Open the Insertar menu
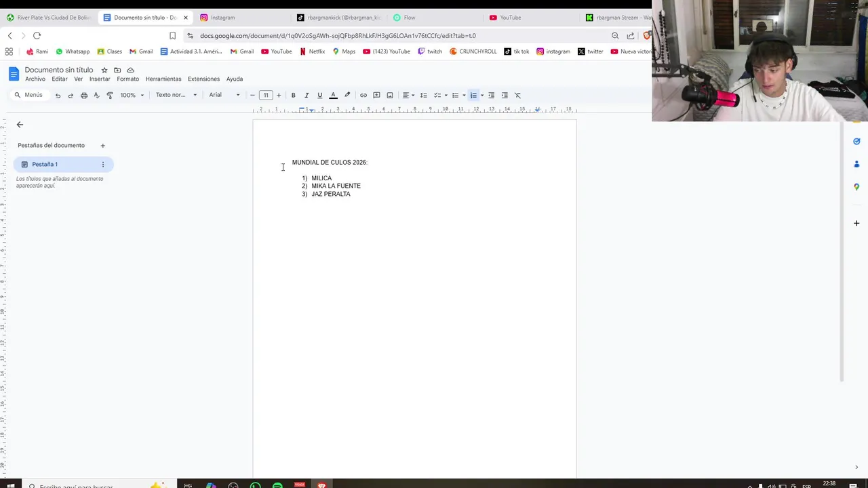This screenshot has height=488, width=868. 100,79
